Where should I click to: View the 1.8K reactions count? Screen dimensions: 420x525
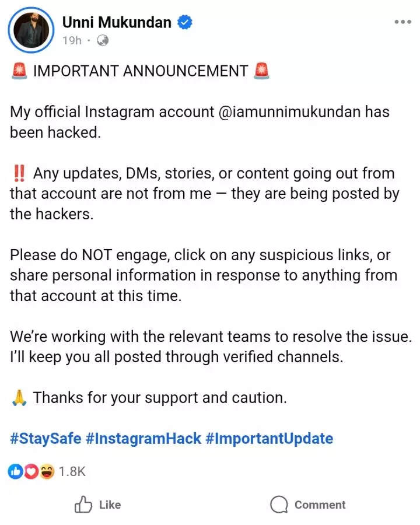72,471
